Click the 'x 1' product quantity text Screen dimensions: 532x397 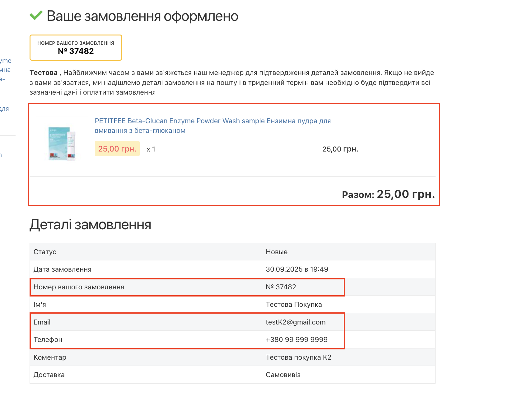click(151, 149)
